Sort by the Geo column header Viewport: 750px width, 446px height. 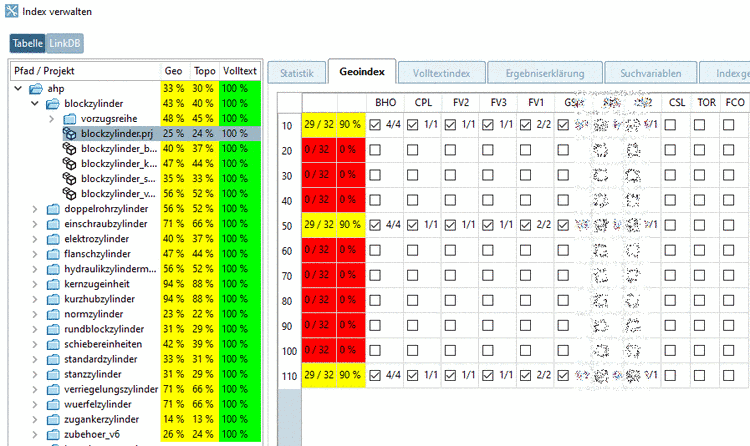point(174,71)
